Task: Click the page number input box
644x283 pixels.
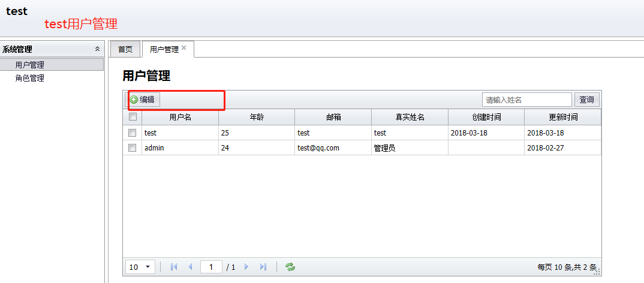Action: [x=212, y=267]
